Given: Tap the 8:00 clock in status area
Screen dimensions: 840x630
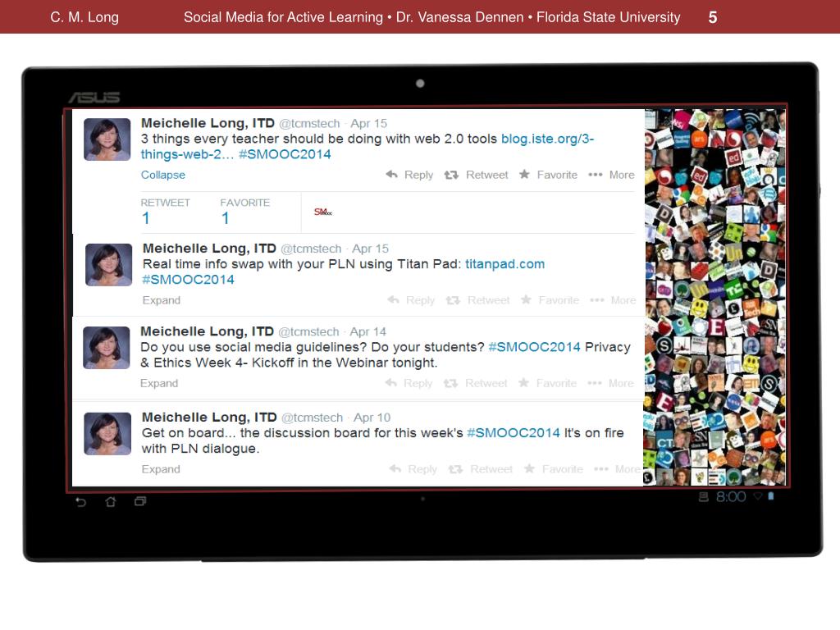Looking at the screenshot, I should tap(731, 496).
